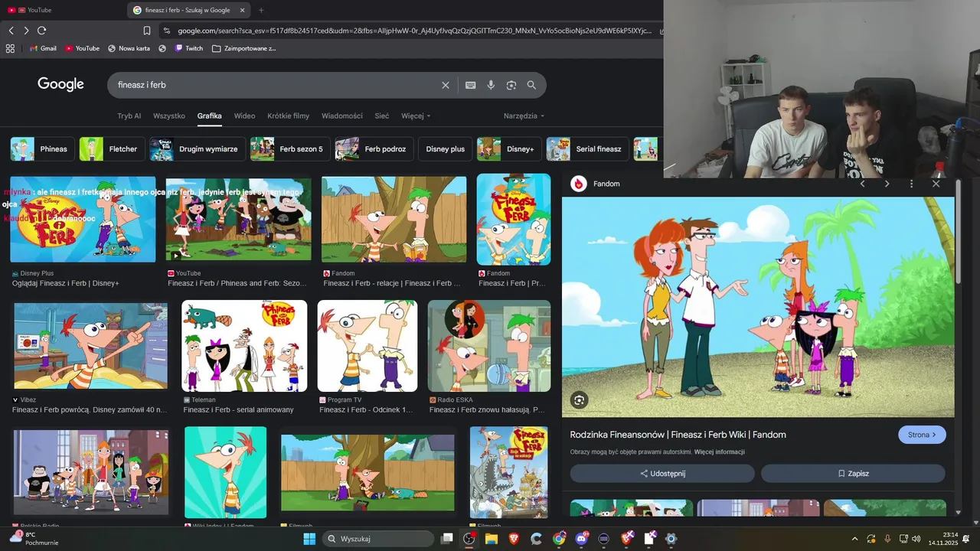Viewport: 980px width, 551px height.
Task: Click the Zapisz save button
Action: click(x=853, y=474)
